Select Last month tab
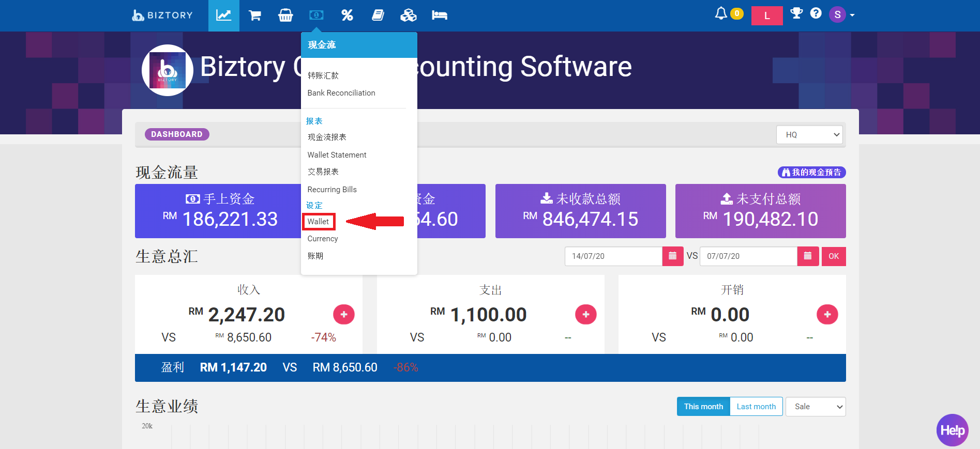980x449 pixels. point(756,407)
